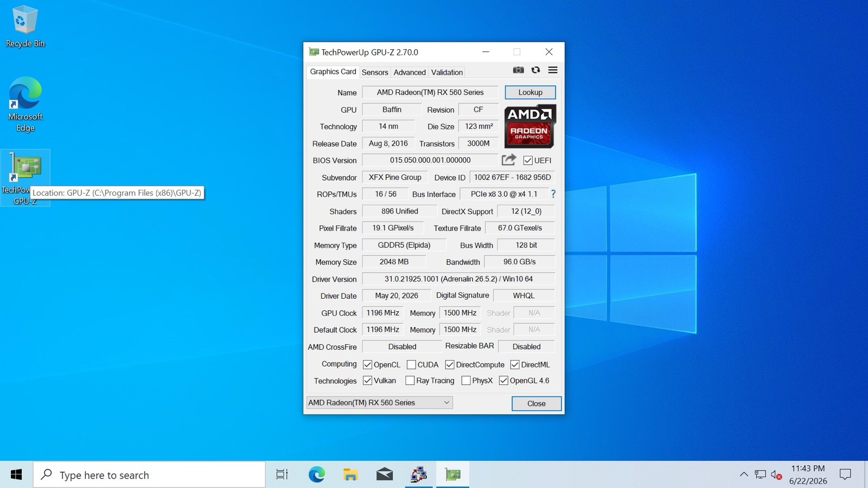Click the GPU-Z title bar app icon
Screen dimensions: 868x488
[314, 52]
